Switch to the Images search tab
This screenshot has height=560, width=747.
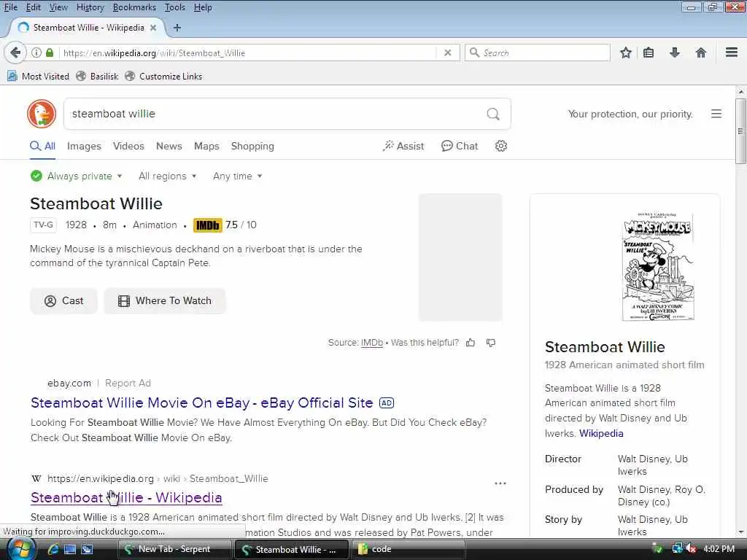pyautogui.click(x=84, y=146)
